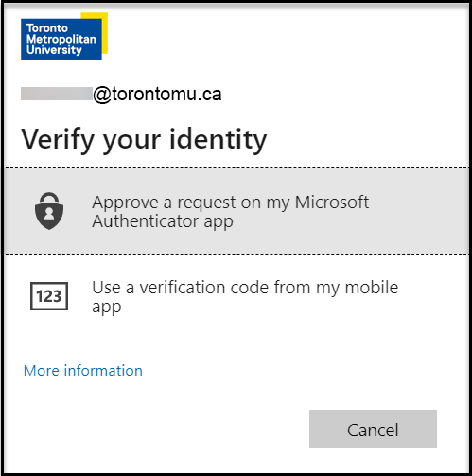Viewport: 472px width, 476px height.
Task: Click the blue square of the TMU logo
Action: pyautogui.click(x=61, y=39)
